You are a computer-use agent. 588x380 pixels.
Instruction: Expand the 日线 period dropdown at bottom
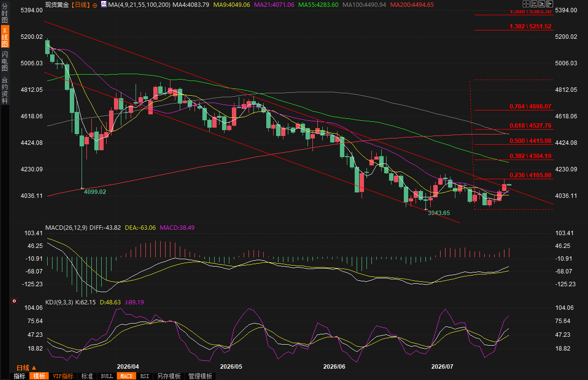[26, 368]
